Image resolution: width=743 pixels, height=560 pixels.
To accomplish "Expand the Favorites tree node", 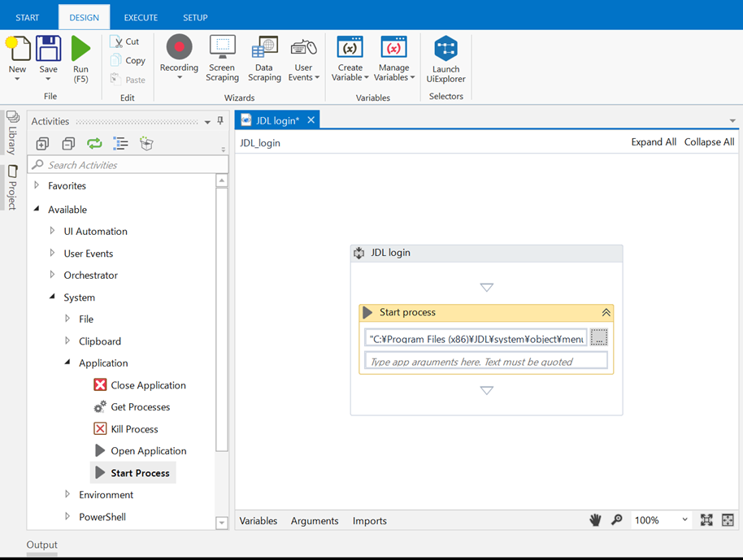I will (37, 185).
